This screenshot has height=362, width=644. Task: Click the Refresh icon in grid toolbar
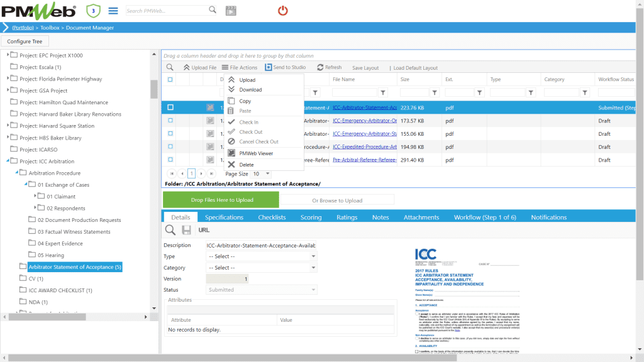(320, 67)
